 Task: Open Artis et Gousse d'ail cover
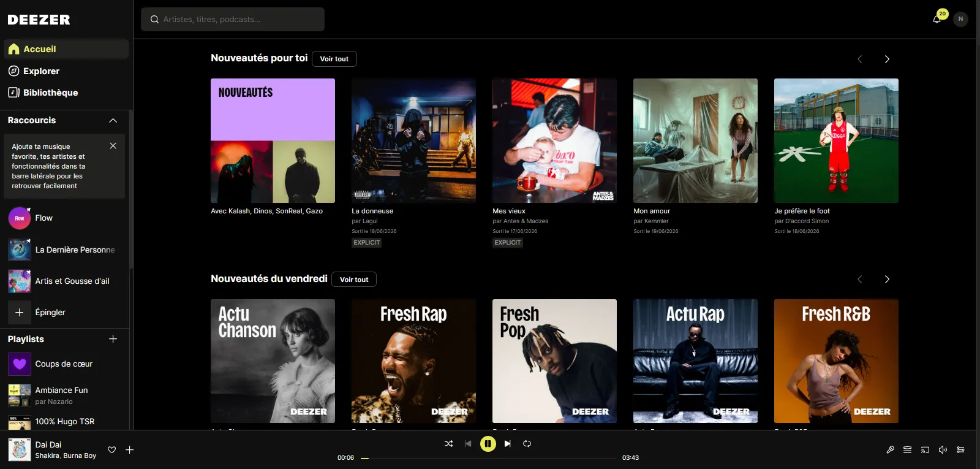tap(20, 281)
